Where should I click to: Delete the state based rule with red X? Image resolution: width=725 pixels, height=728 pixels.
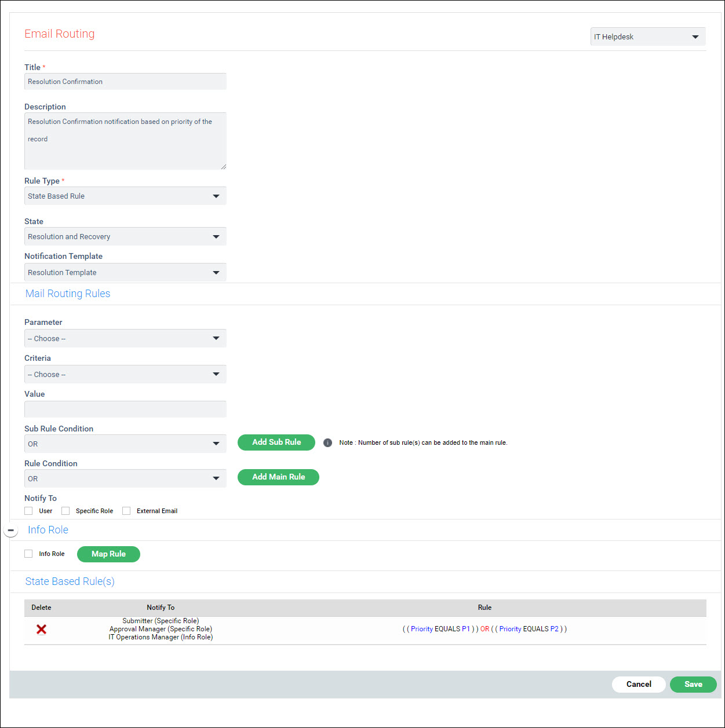click(x=41, y=629)
